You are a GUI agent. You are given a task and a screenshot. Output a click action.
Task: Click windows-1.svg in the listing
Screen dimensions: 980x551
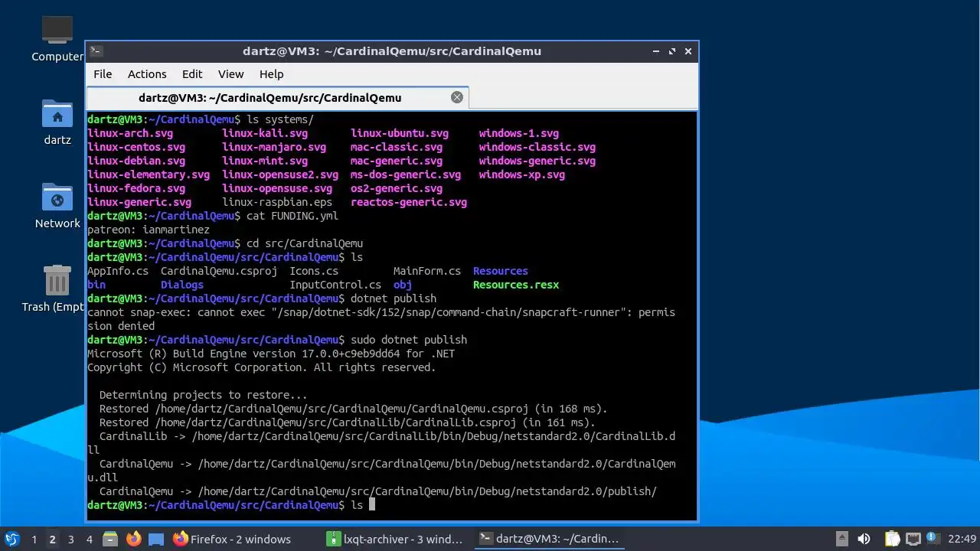519,133
